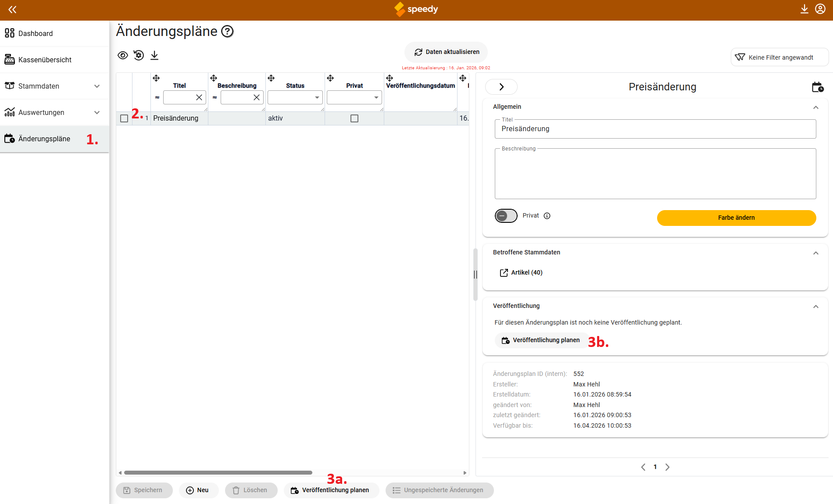This screenshot has width=833, height=504.
Task: Clear the Beschreibung filter with X
Action: (x=257, y=97)
